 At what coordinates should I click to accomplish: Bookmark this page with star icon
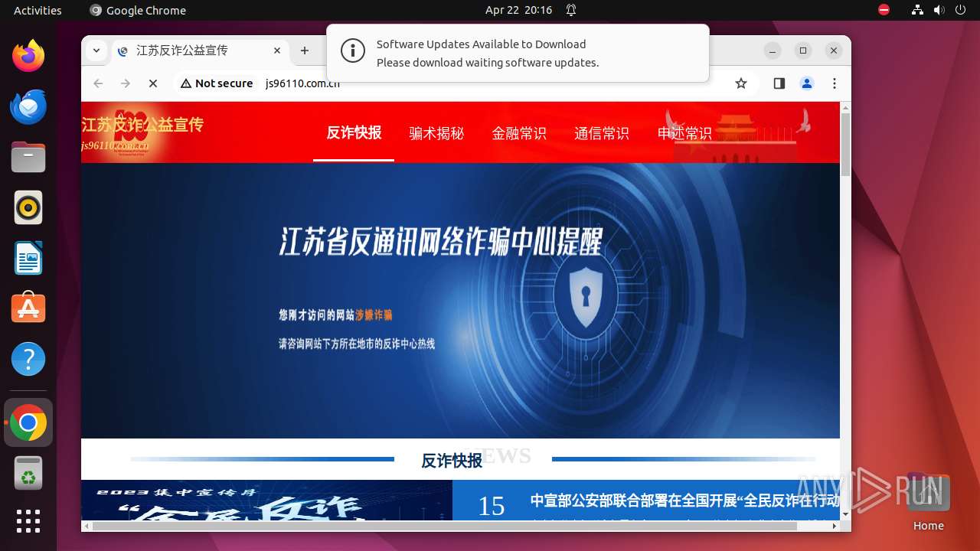pos(740,83)
